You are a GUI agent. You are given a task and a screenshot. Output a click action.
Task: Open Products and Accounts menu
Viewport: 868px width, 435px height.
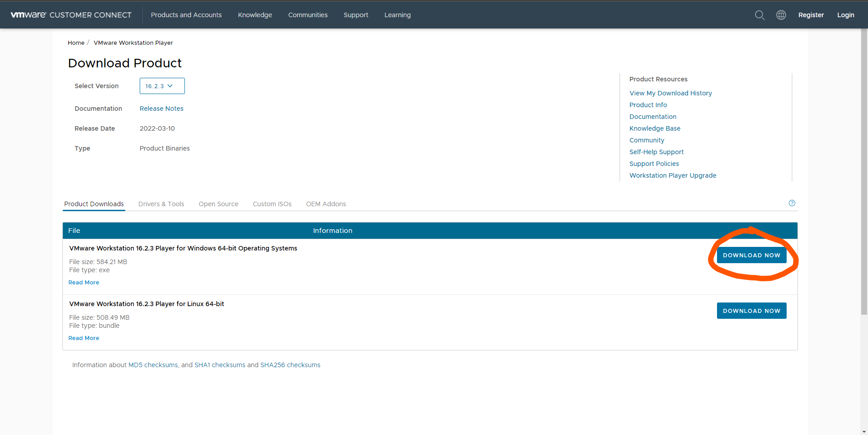click(186, 15)
